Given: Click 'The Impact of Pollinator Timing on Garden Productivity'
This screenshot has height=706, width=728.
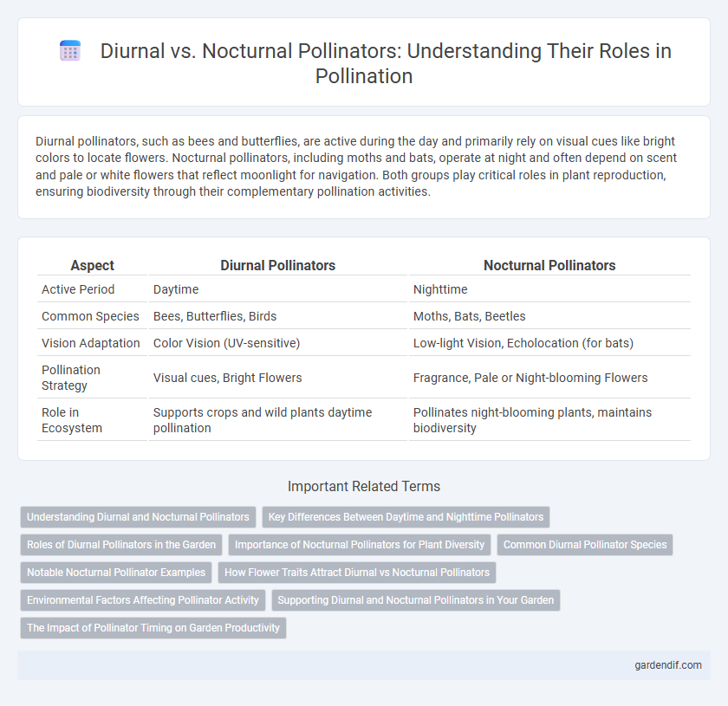Looking at the screenshot, I should (153, 628).
